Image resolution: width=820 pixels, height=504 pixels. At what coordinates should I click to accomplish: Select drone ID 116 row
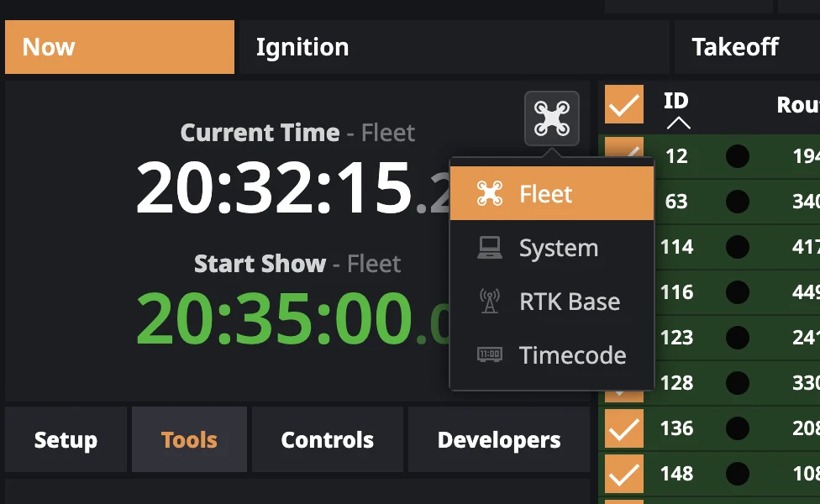point(676,292)
